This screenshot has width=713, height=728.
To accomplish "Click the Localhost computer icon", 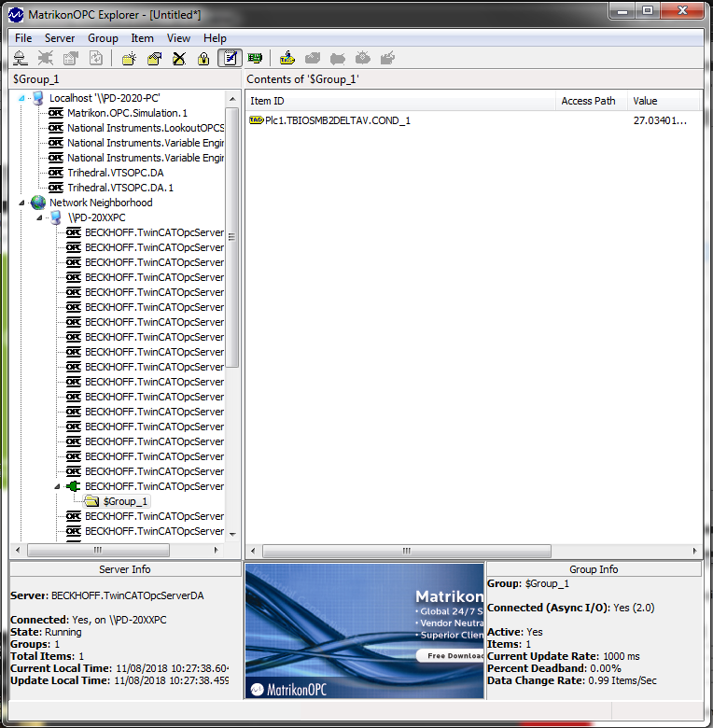I will tap(39, 98).
